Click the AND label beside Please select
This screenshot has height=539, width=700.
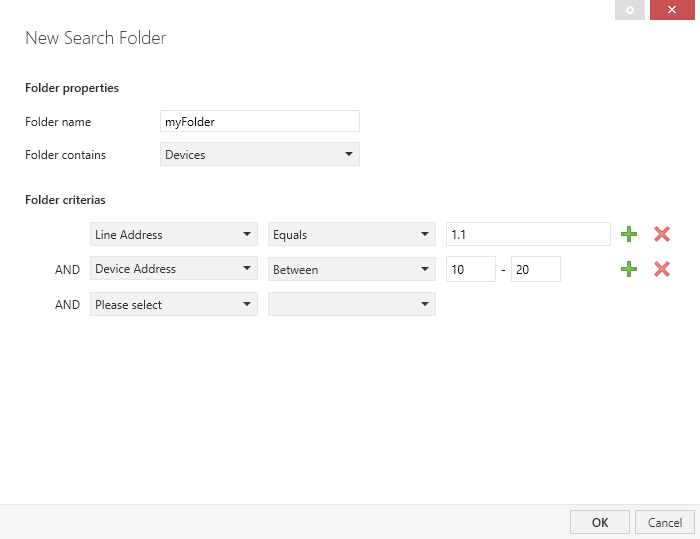(x=67, y=305)
